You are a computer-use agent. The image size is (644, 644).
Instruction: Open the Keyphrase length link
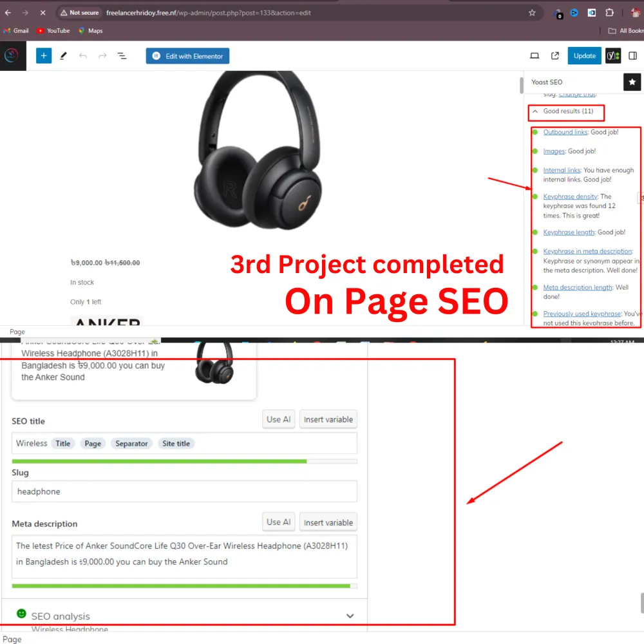pos(569,232)
